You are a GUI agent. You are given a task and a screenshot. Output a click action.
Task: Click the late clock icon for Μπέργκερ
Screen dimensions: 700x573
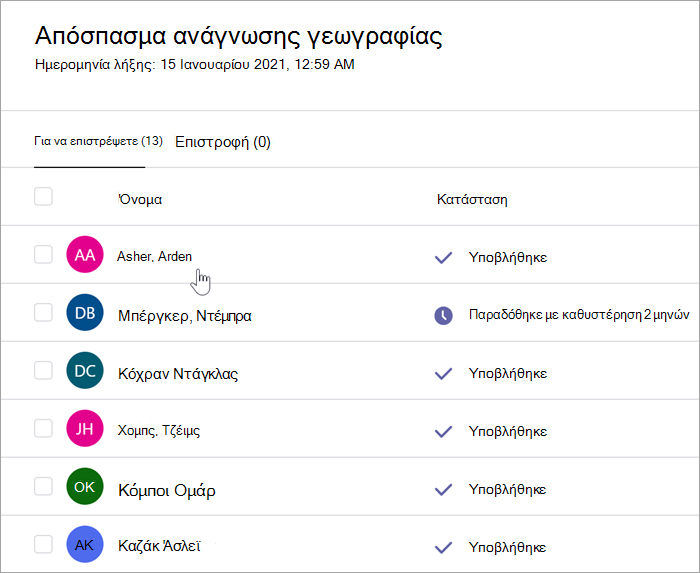coord(443,316)
